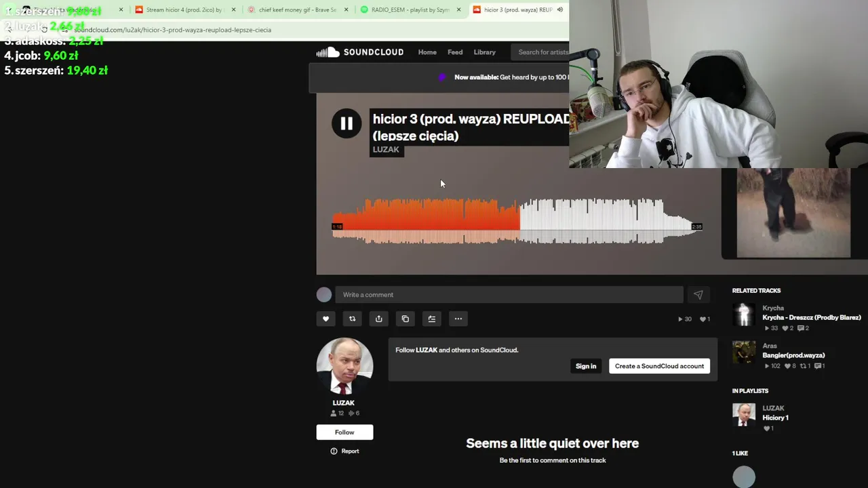Open the Library tab in SoundCloud header
This screenshot has width=868, height=488.
484,52
